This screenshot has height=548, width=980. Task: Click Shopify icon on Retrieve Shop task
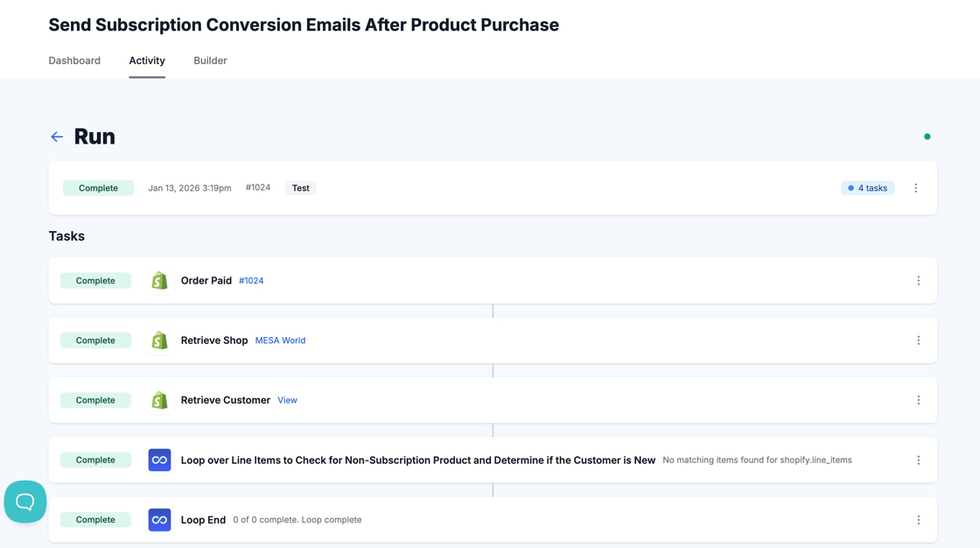(x=159, y=341)
